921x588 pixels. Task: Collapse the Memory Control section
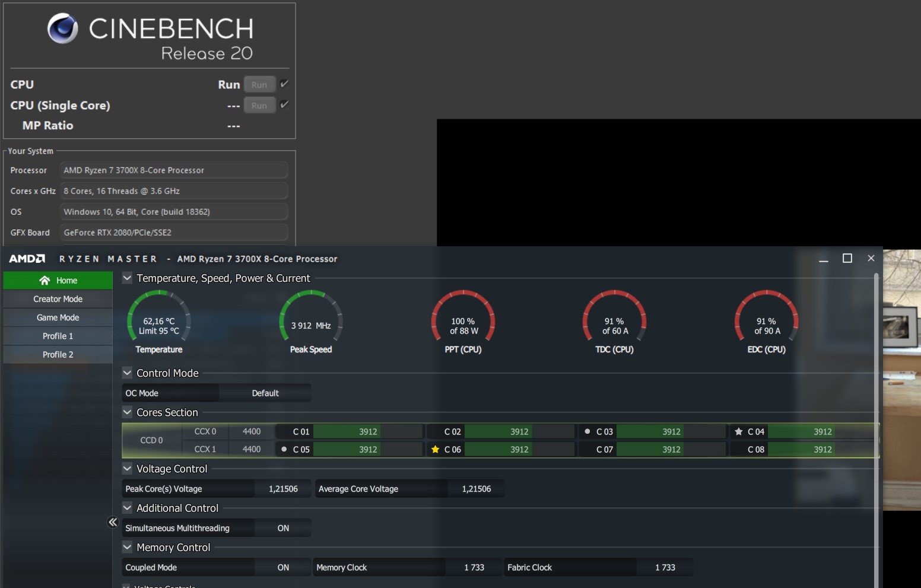127,547
